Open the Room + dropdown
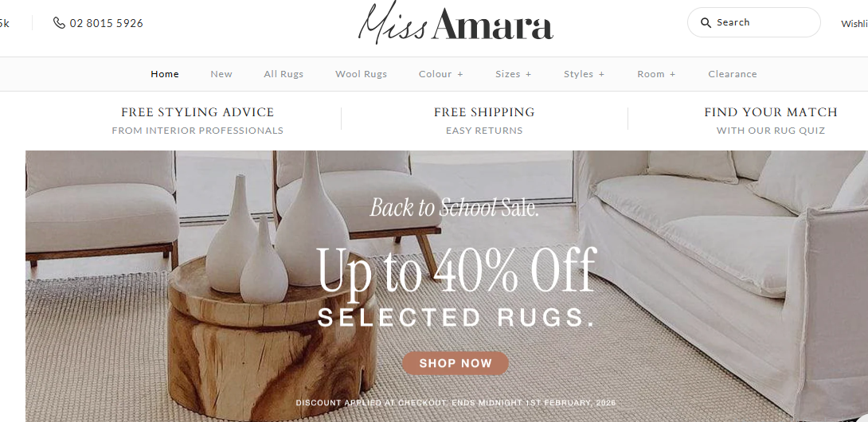Viewport: 868px width, 422px height. pyautogui.click(x=656, y=74)
